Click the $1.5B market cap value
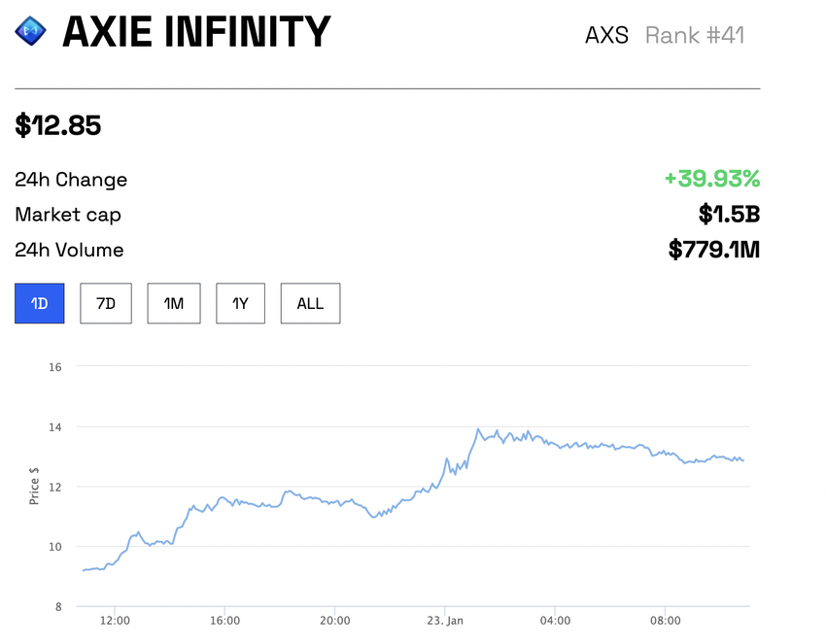 [730, 215]
